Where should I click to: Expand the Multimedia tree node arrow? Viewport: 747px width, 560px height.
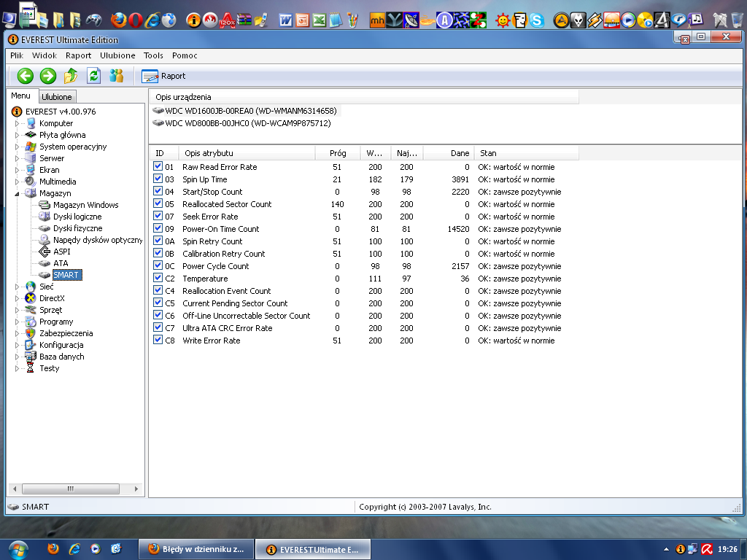point(18,182)
